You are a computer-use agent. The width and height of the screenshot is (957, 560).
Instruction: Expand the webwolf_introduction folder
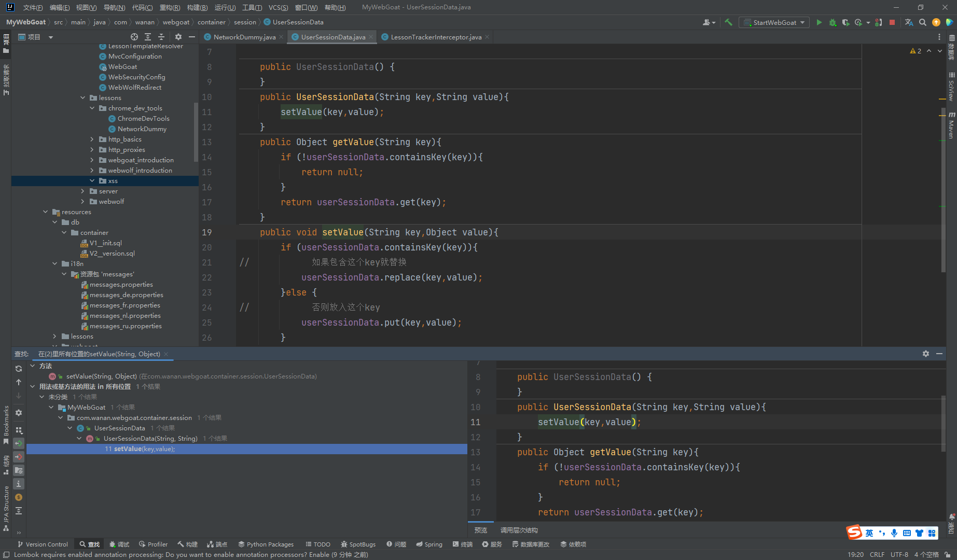point(92,170)
